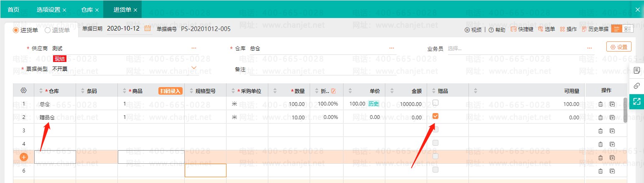Toggle the 赠品 checkbox in row 3
The image size is (644, 183).
pos(435,129)
